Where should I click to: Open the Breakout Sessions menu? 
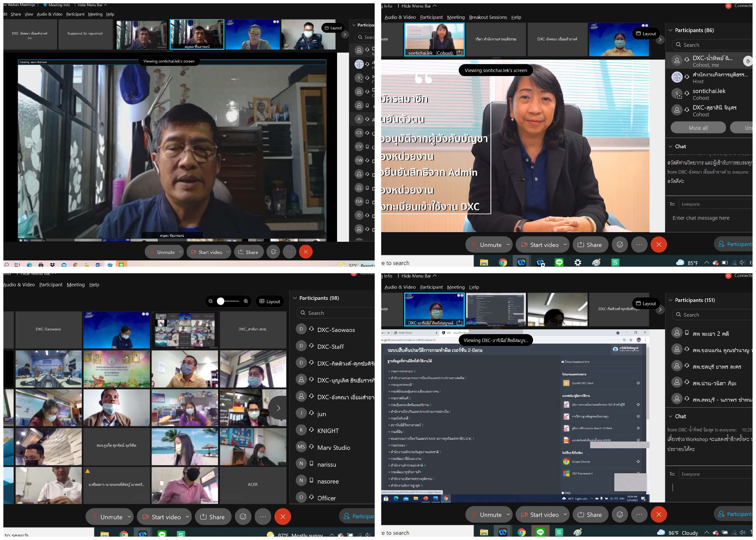(488, 17)
